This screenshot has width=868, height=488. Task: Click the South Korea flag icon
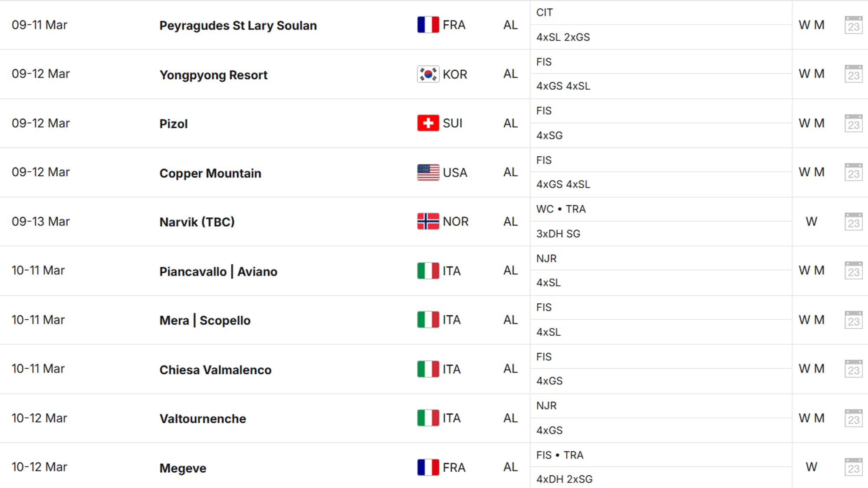click(428, 74)
